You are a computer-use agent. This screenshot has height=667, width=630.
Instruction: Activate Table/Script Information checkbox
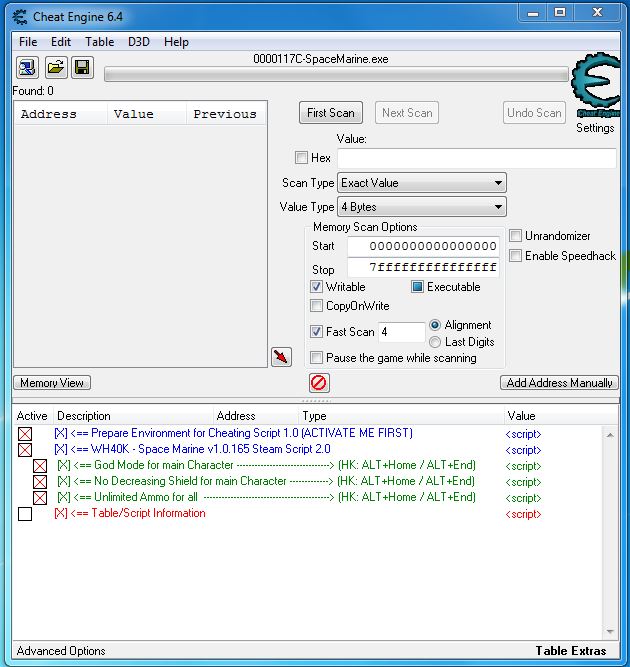tap(25, 514)
